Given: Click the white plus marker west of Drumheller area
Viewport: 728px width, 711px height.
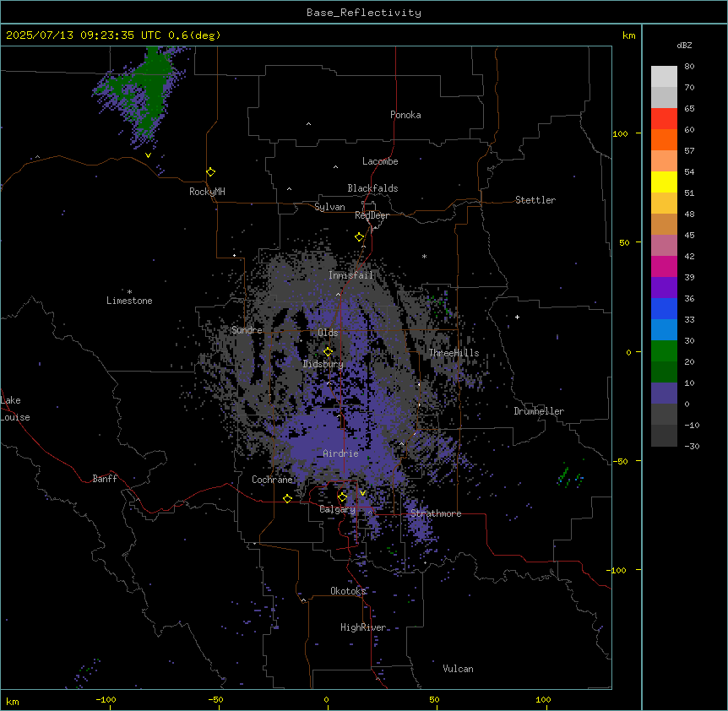Looking at the screenshot, I should 517,317.
